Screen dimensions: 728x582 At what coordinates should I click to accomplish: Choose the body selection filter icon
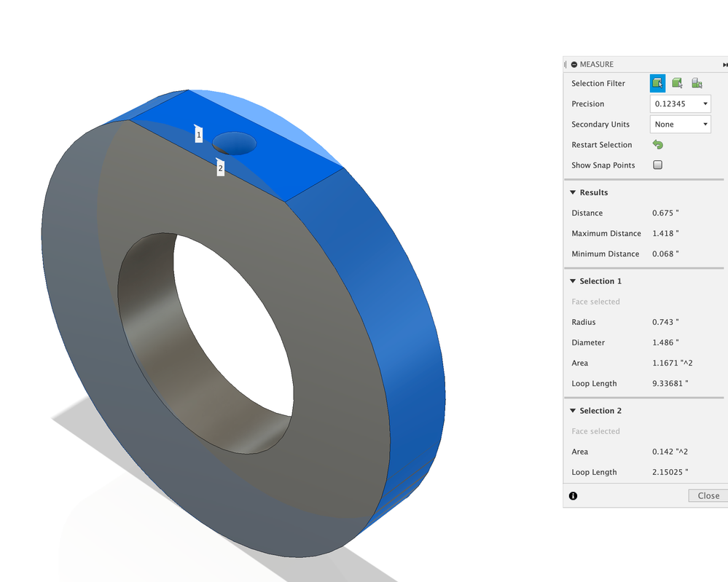pyautogui.click(x=677, y=84)
